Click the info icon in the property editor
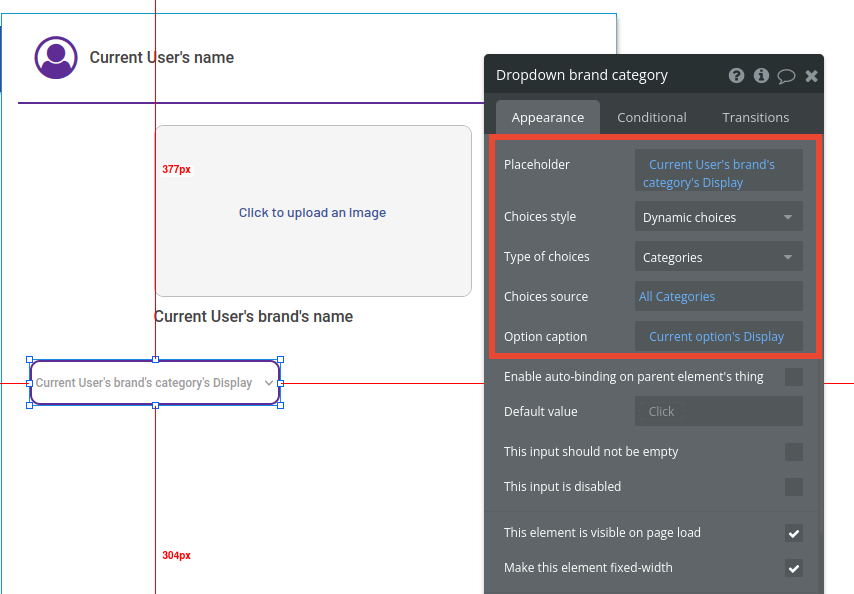 tap(761, 75)
